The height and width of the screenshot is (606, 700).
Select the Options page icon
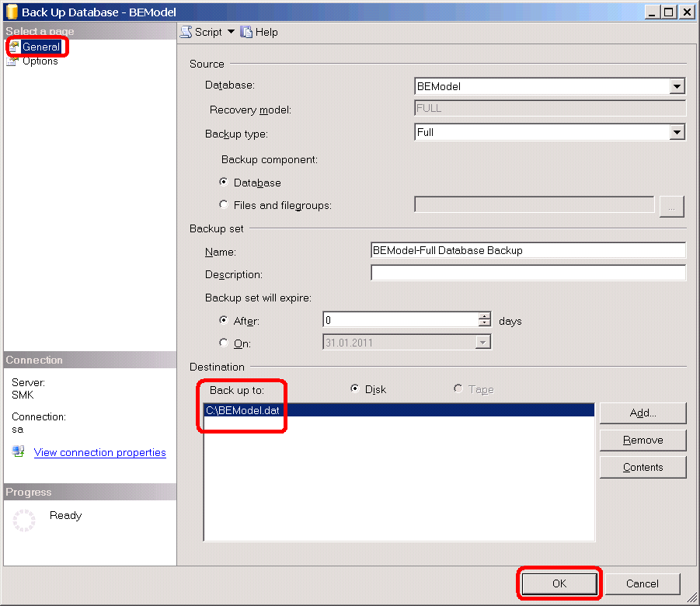tap(13, 61)
